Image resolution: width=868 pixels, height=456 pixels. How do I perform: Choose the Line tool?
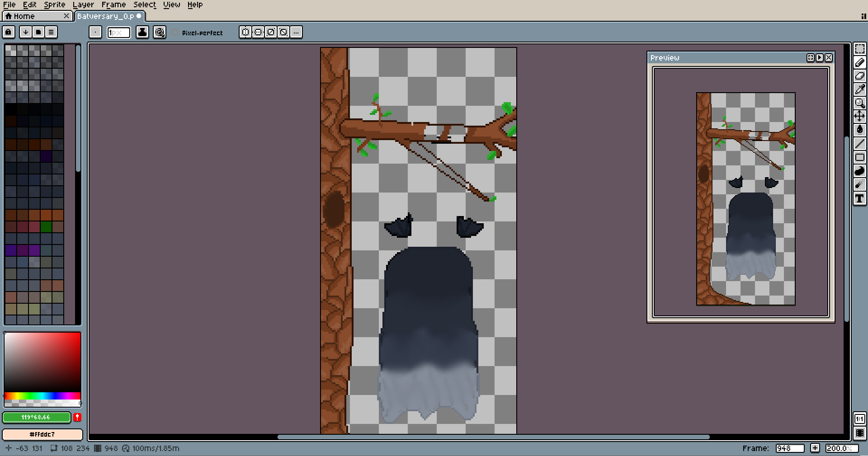(x=859, y=144)
